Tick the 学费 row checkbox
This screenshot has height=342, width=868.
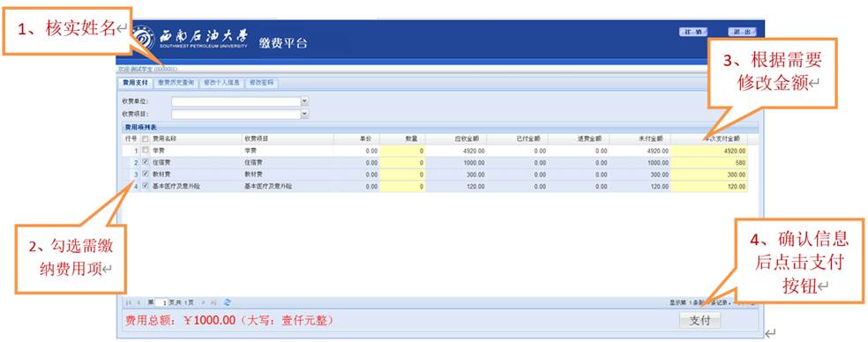click(x=145, y=151)
